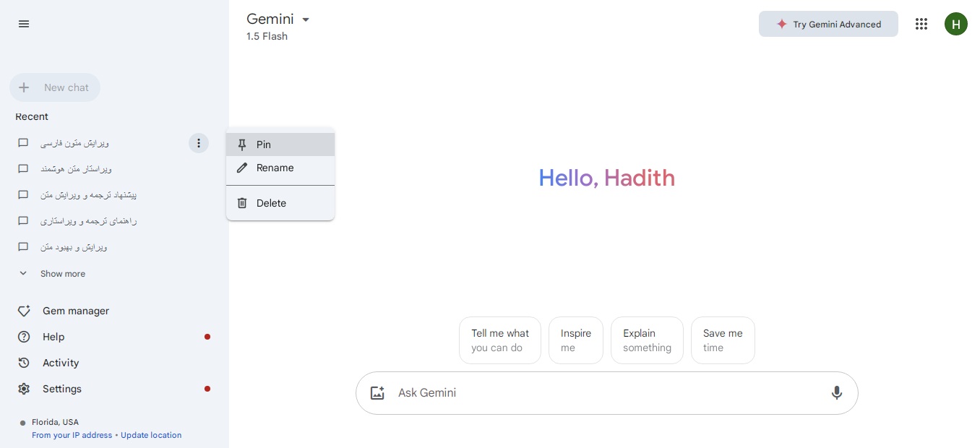The height and width of the screenshot is (448, 980).
Task: Open the Google apps grid icon
Action: [x=921, y=24]
